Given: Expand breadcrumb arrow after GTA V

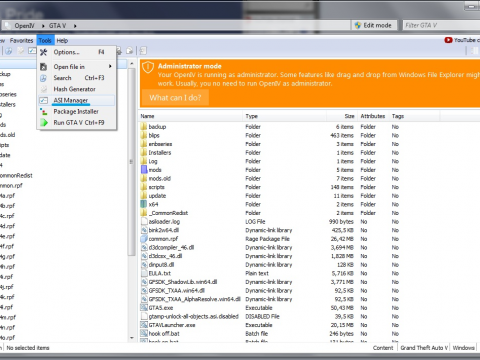Looking at the screenshot, I should pos(75,26).
